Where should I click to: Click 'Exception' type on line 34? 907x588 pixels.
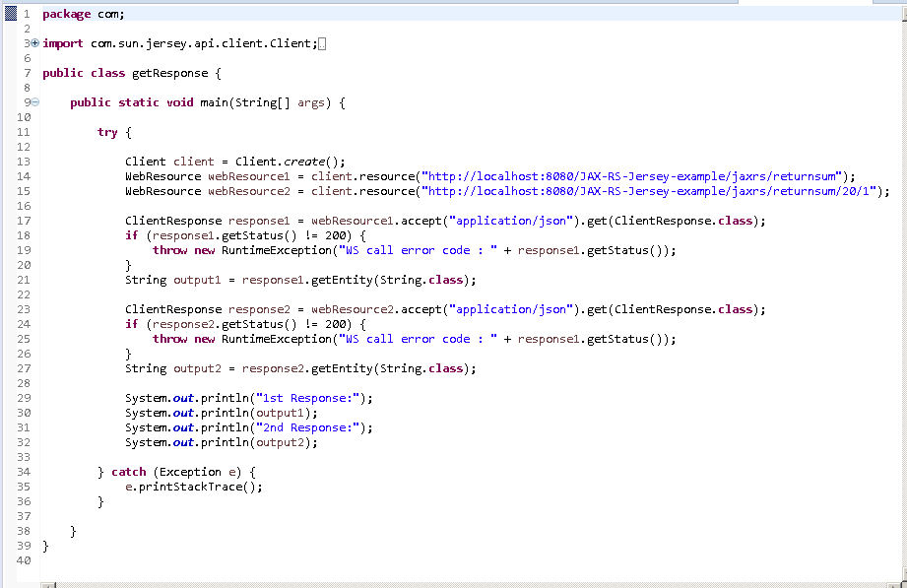pos(190,472)
